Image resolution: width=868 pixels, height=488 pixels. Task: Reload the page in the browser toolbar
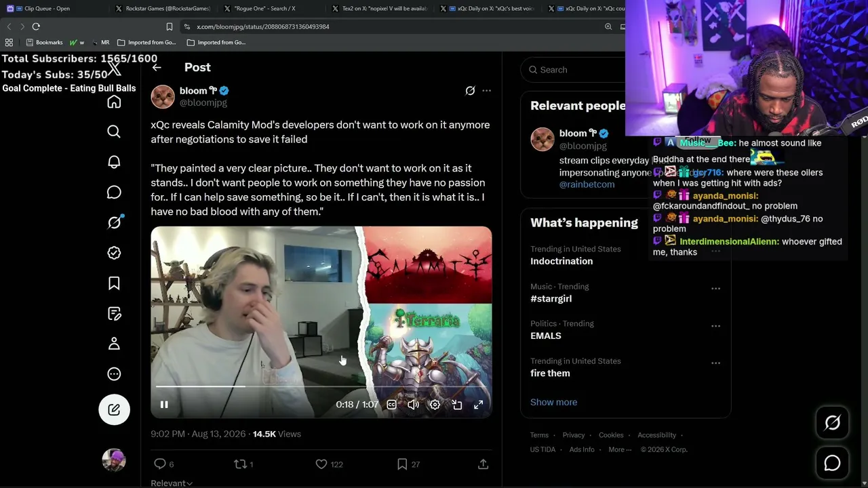click(x=36, y=26)
